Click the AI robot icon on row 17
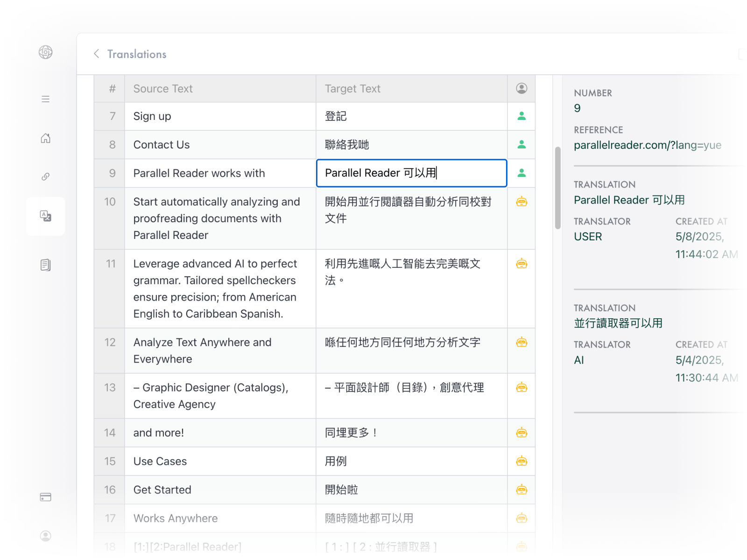 tap(521, 518)
